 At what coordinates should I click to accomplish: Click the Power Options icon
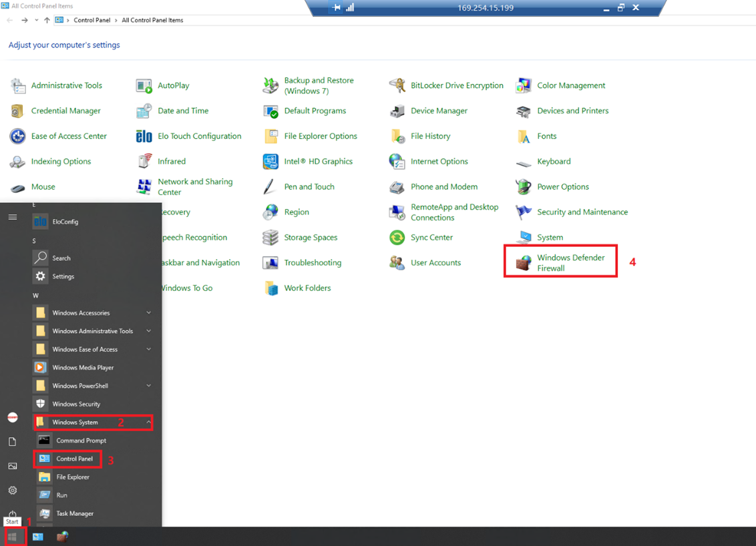524,186
